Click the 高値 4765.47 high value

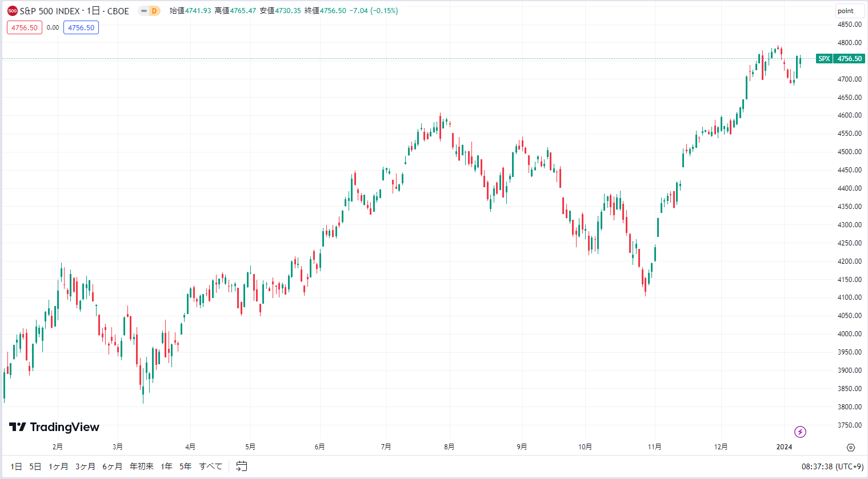coord(235,11)
